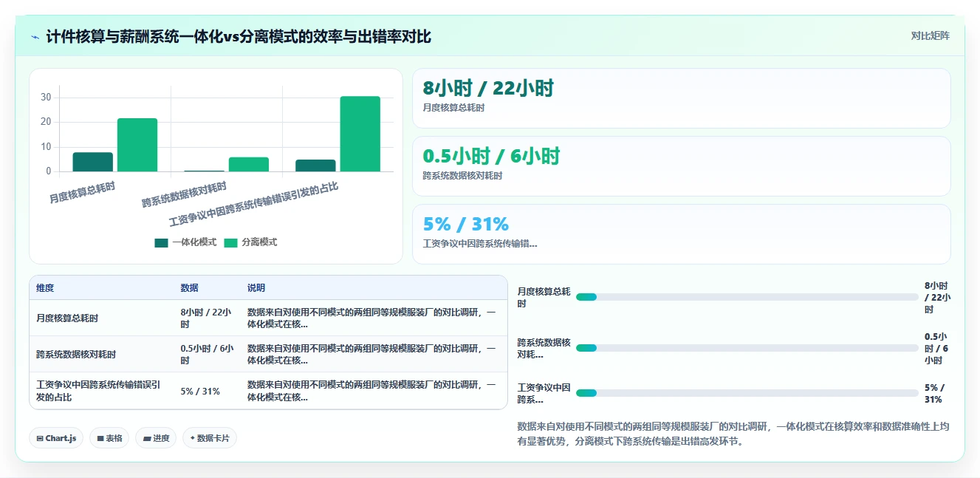This screenshot has height=478, width=980.
Task: Click the 月度核算总耗时 progress label
Action: pyautogui.click(x=544, y=298)
